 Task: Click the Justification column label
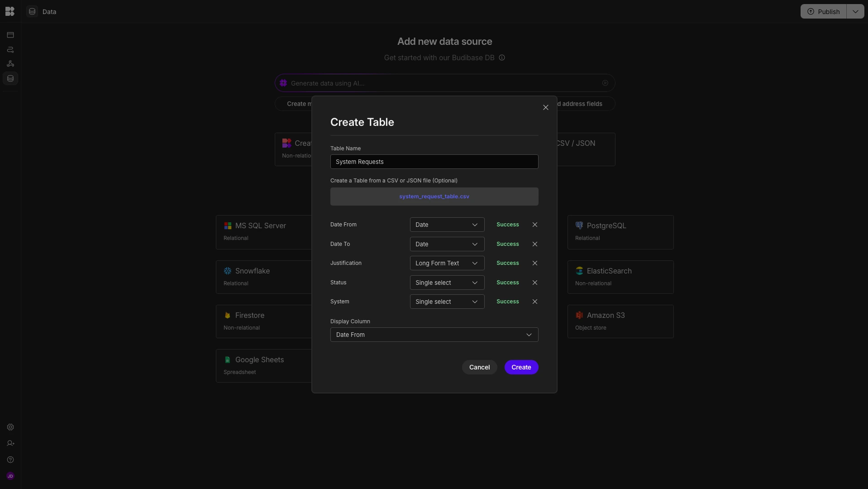(346, 263)
